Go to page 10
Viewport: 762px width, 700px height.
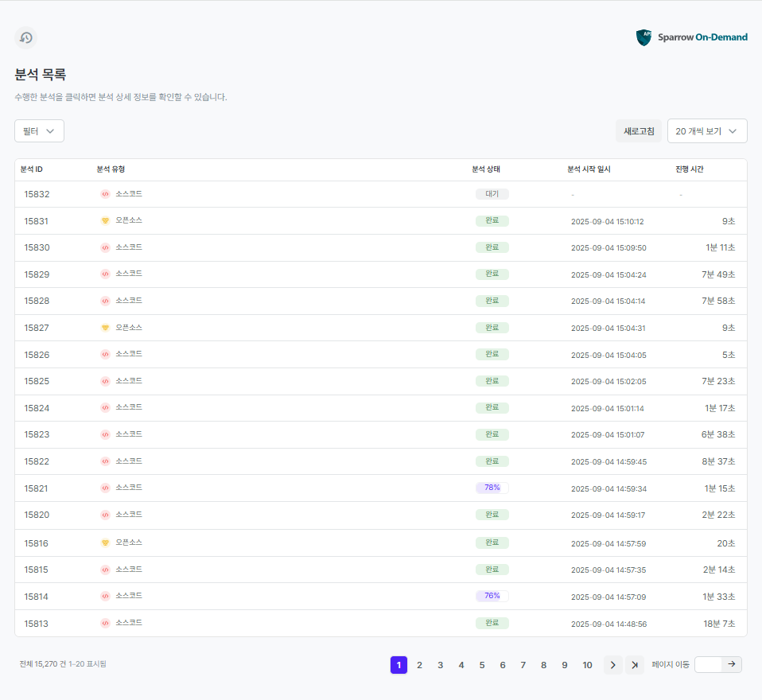click(x=587, y=665)
